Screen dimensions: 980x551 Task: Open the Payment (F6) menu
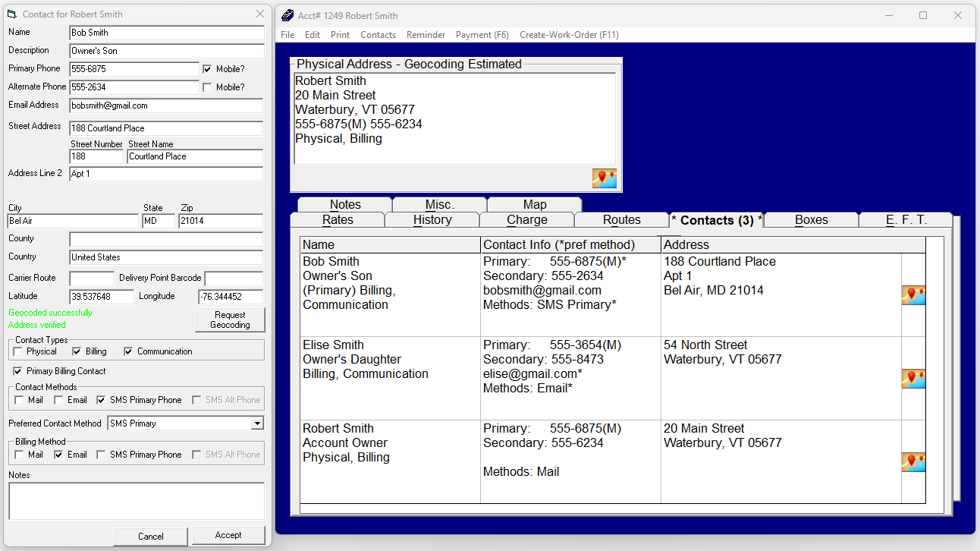pos(482,35)
